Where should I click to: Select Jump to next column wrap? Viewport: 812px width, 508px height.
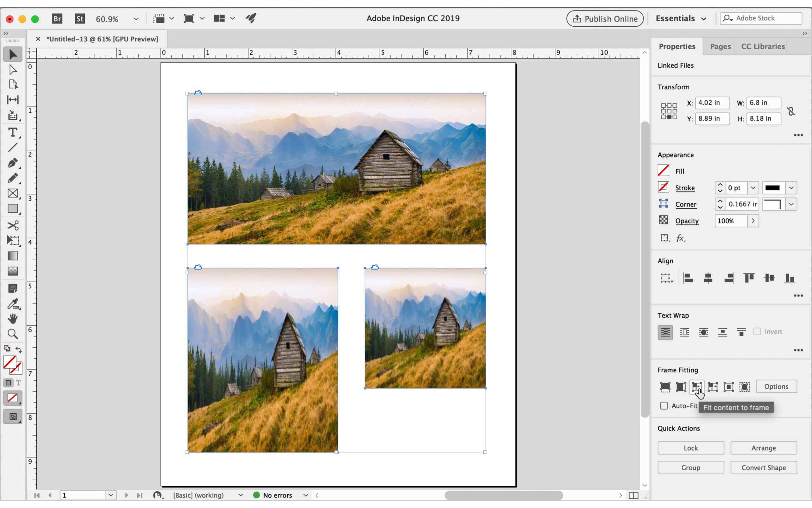[742, 332]
